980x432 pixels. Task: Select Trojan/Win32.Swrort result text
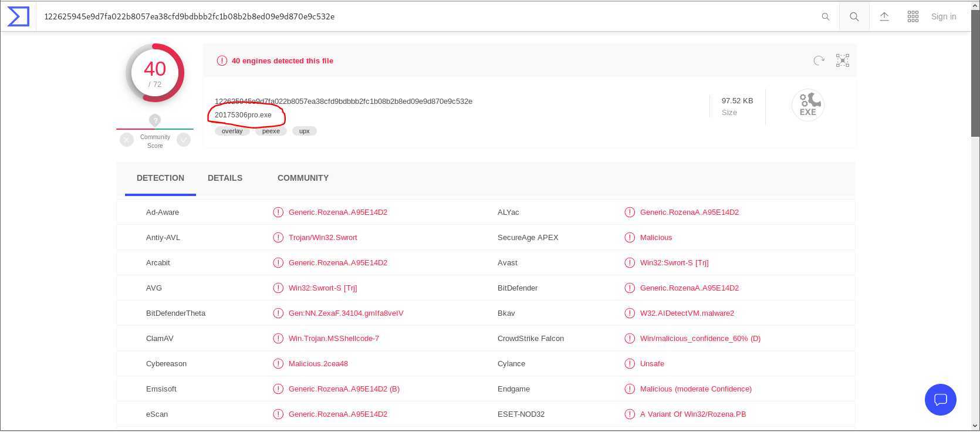[x=323, y=238]
